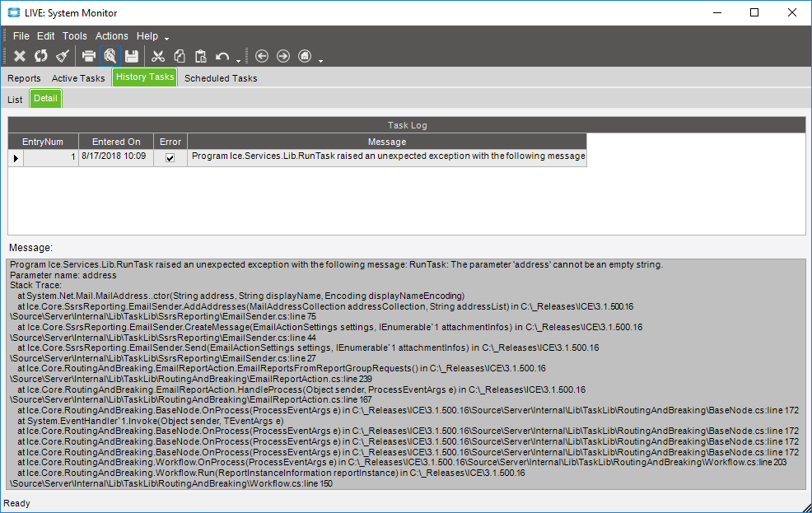Screen dimensions: 812x513
Task: Open the Edit menu
Action: point(45,36)
